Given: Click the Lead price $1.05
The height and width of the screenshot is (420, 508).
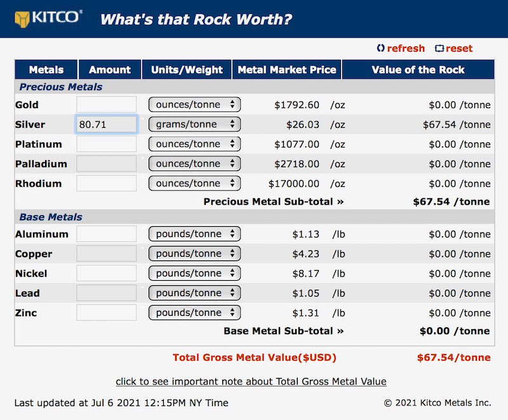Looking at the screenshot, I should (x=306, y=294).
